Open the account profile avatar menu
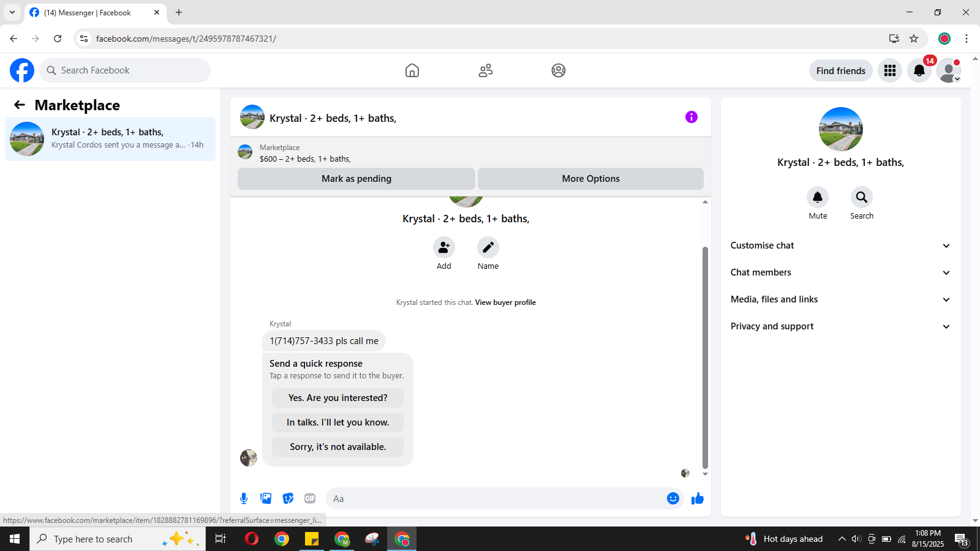Image resolution: width=980 pixels, height=551 pixels. point(949,70)
